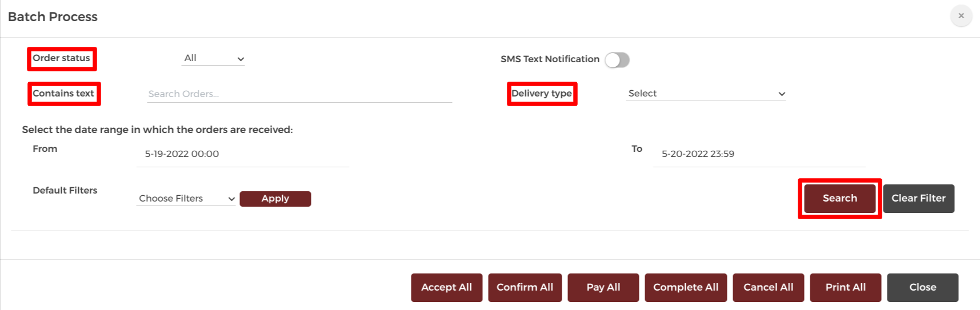Click Accept All button
Viewport: 980px width, 310px height.
(447, 288)
